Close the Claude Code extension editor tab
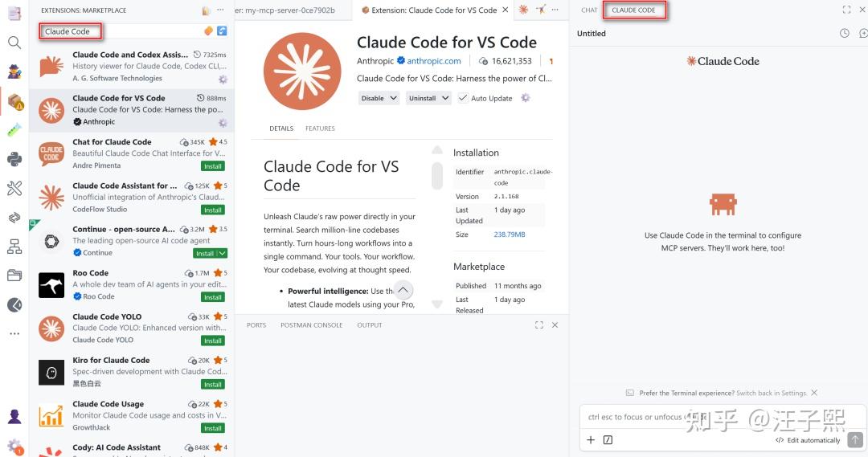This screenshot has height=457, width=868. click(x=505, y=10)
